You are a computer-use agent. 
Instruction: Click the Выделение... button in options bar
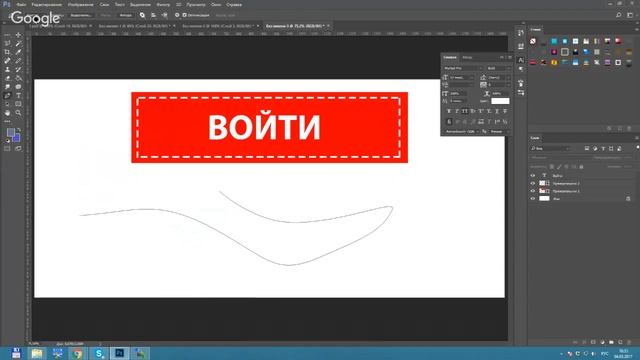[x=81, y=15]
